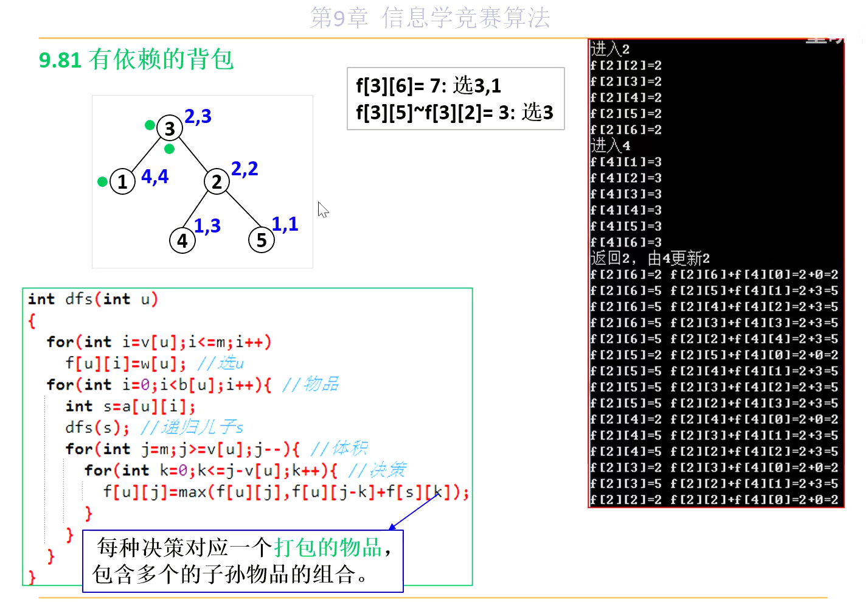
Task: Click console line "f[2][2]=2" under 进入2
Action: pyautogui.click(x=626, y=65)
